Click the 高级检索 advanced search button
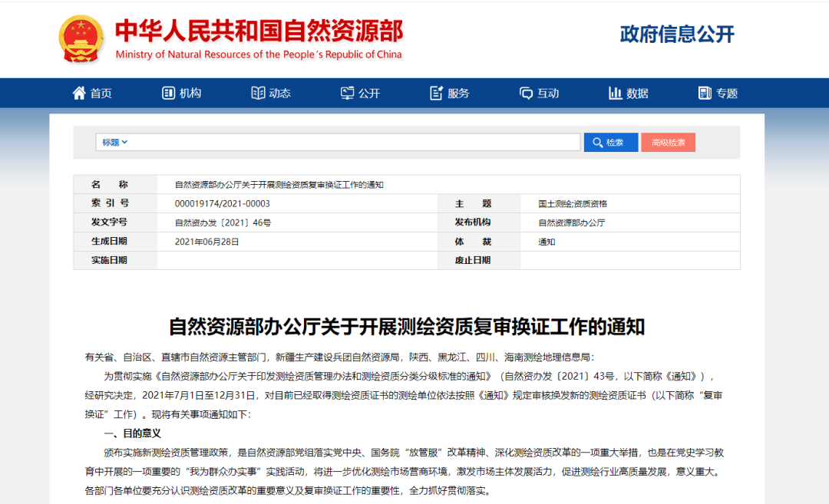829x504 pixels. (x=668, y=142)
